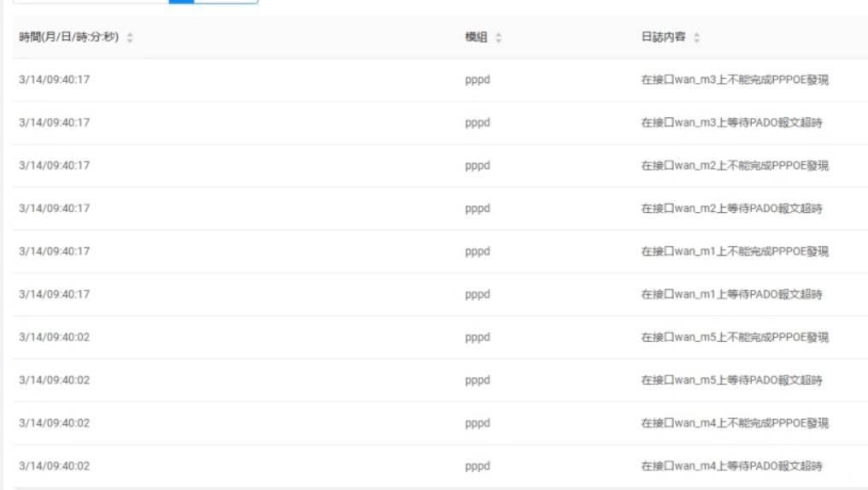This screenshot has height=490, width=868.
Task: Toggle sort arrows next to 日誌內容
Action: point(696,38)
